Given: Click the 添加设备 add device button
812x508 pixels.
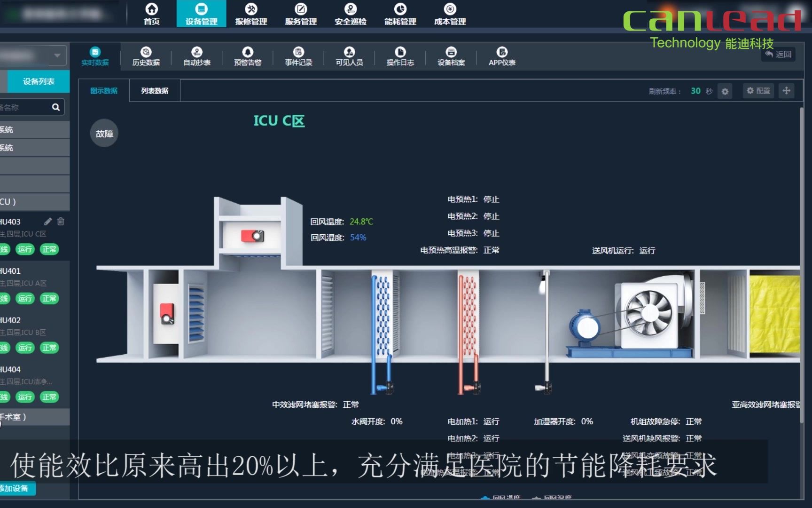Looking at the screenshot, I should pos(17,488).
